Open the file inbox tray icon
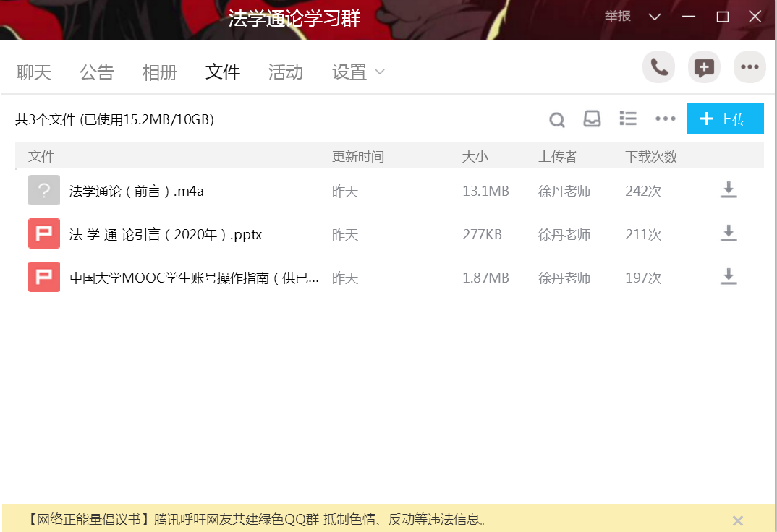777x532 pixels. point(592,119)
